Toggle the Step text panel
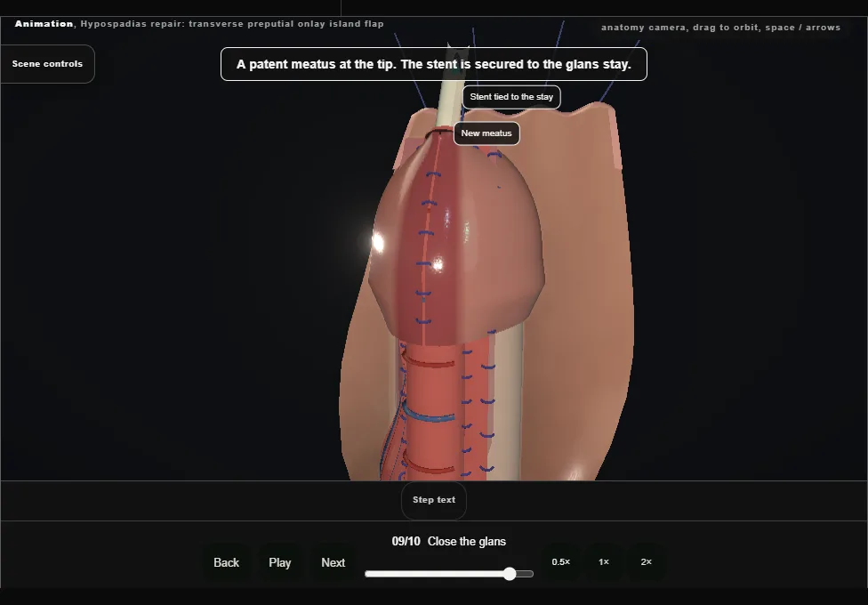Image resolution: width=868 pixels, height=605 pixels. coord(434,500)
